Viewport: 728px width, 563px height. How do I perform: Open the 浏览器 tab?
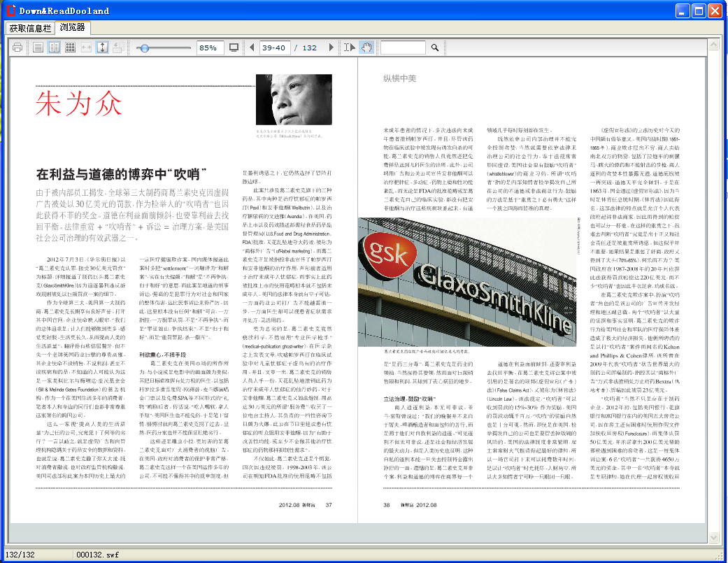tap(73, 27)
